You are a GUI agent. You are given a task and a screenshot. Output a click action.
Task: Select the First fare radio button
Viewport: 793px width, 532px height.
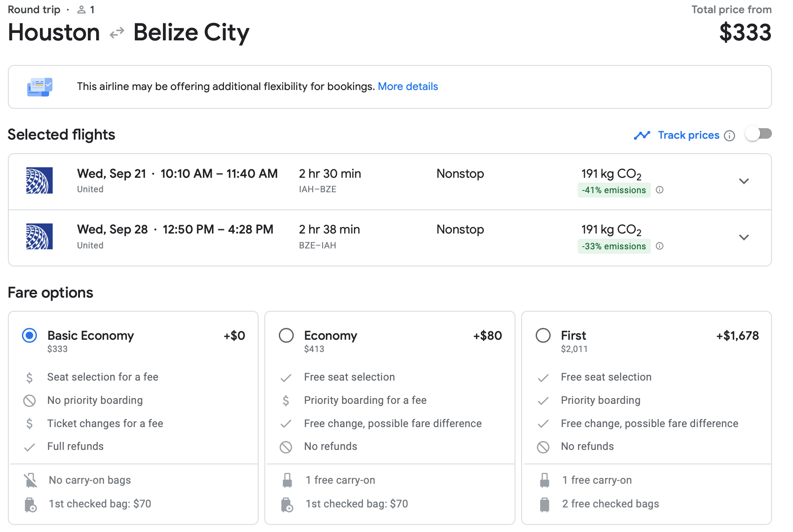point(543,336)
